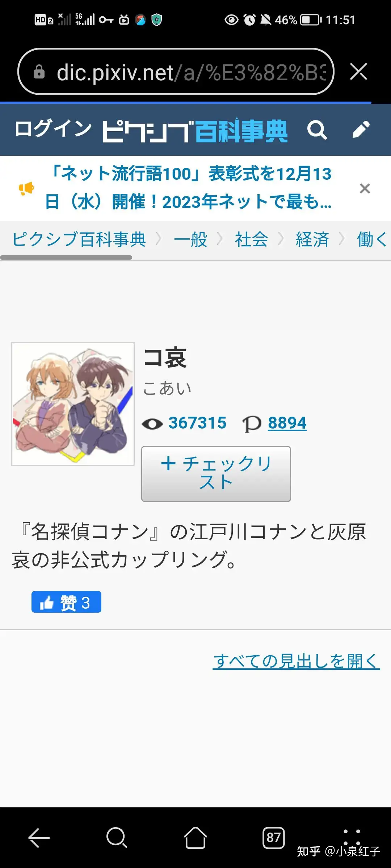This screenshot has height=868, width=391.
Task: Open the 社会 breadcrumb category
Action: [251, 239]
